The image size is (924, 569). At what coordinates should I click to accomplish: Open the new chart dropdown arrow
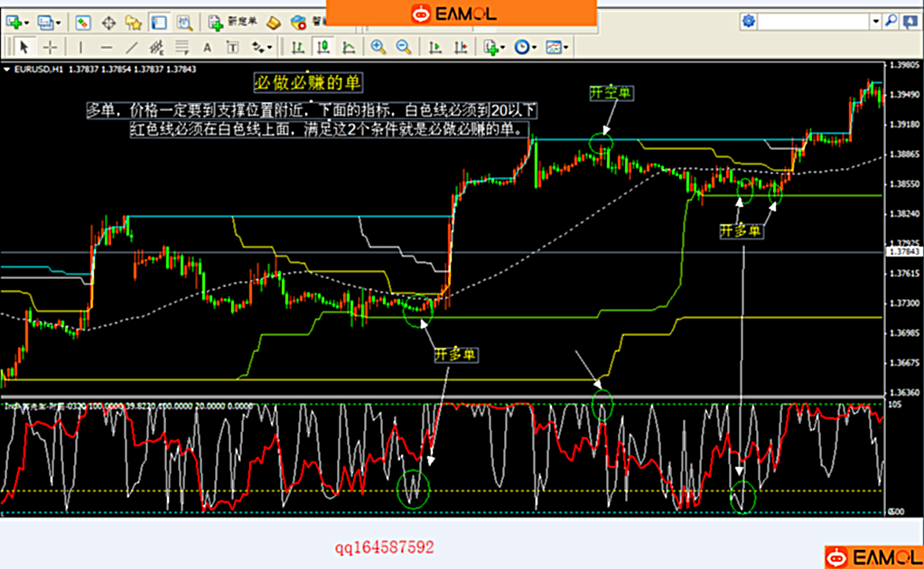[x=28, y=22]
